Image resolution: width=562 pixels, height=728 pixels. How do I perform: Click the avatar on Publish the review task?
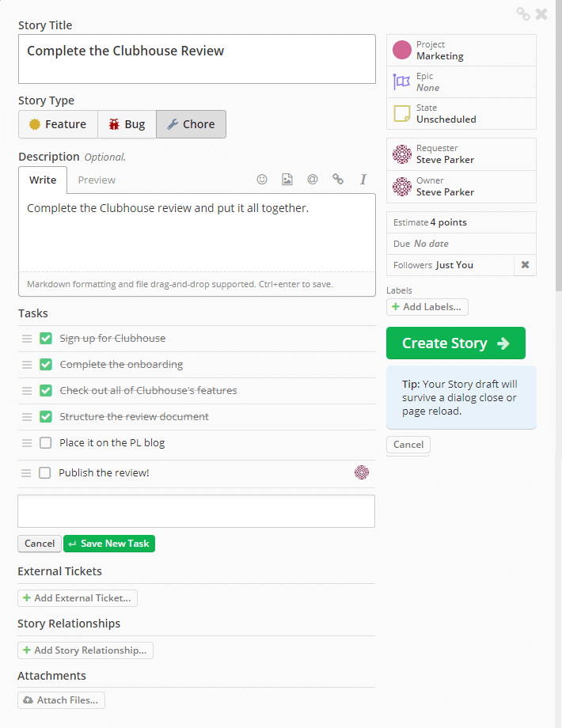pyautogui.click(x=362, y=472)
